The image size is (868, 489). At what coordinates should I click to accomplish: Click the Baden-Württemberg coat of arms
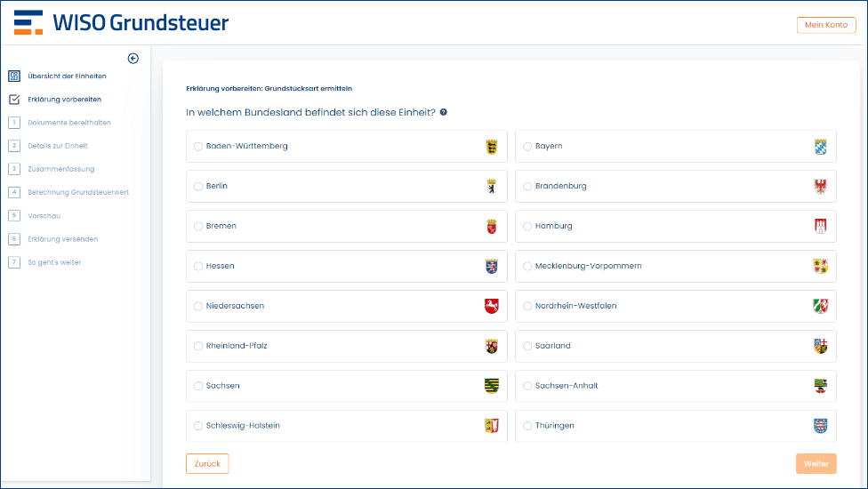click(x=492, y=147)
